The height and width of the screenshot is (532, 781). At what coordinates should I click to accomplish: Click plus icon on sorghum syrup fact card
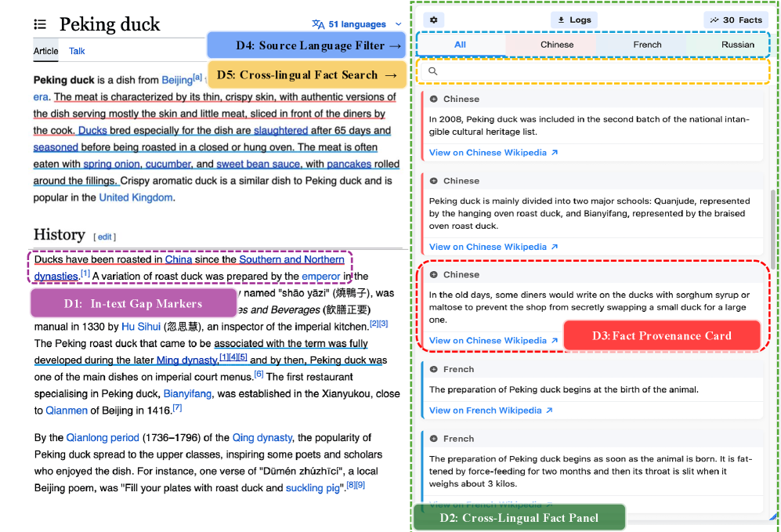coord(433,275)
